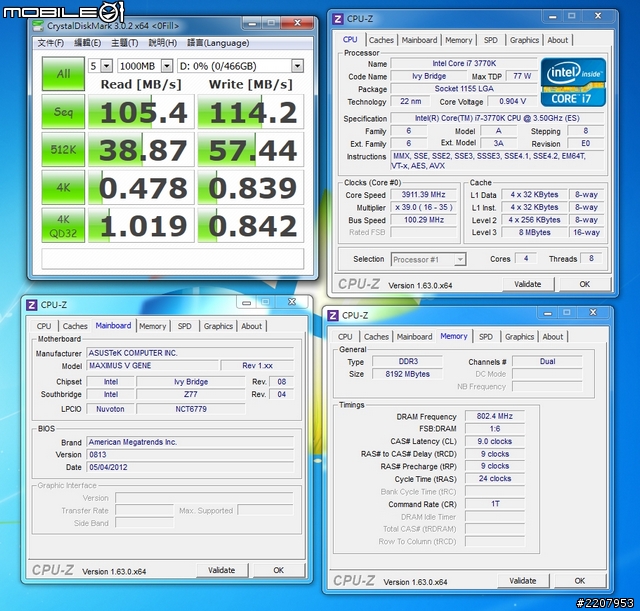Minimize the CPU-Z Mainboard window
The width and height of the screenshot is (640, 611).
247,302
